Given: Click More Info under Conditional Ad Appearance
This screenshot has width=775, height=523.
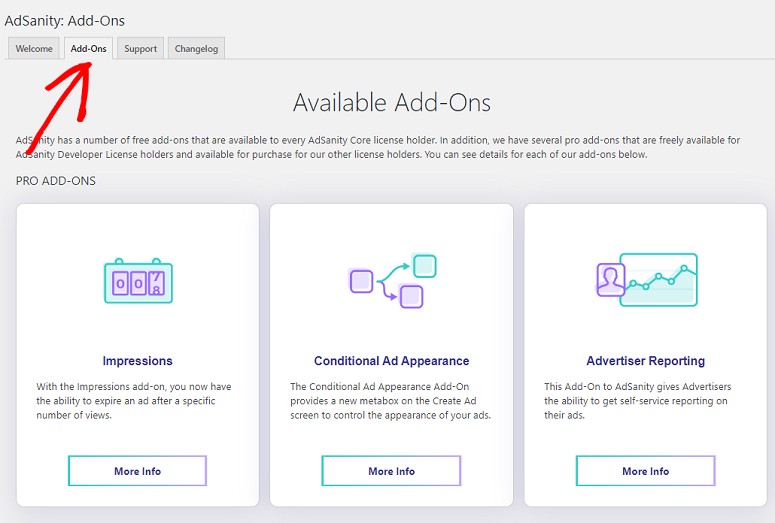Looking at the screenshot, I should click(x=391, y=471).
